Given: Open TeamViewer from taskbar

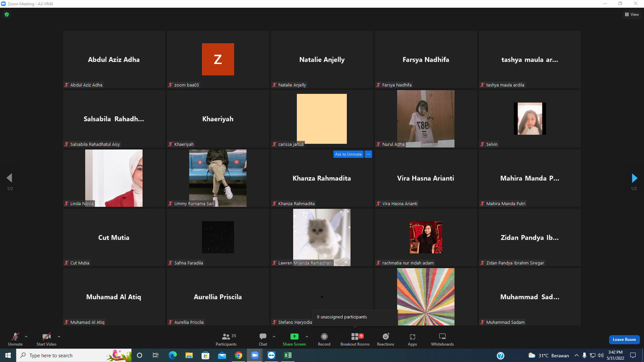Looking at the screenshot, I should 271,355.
